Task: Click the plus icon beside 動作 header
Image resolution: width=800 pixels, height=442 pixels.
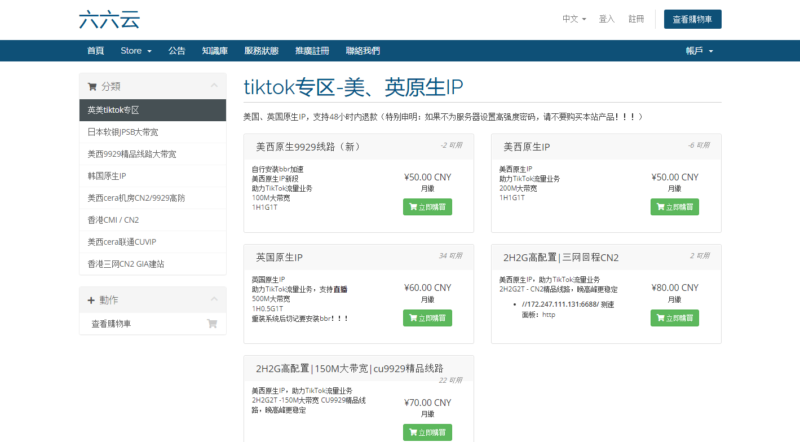Action: (92, 300)
